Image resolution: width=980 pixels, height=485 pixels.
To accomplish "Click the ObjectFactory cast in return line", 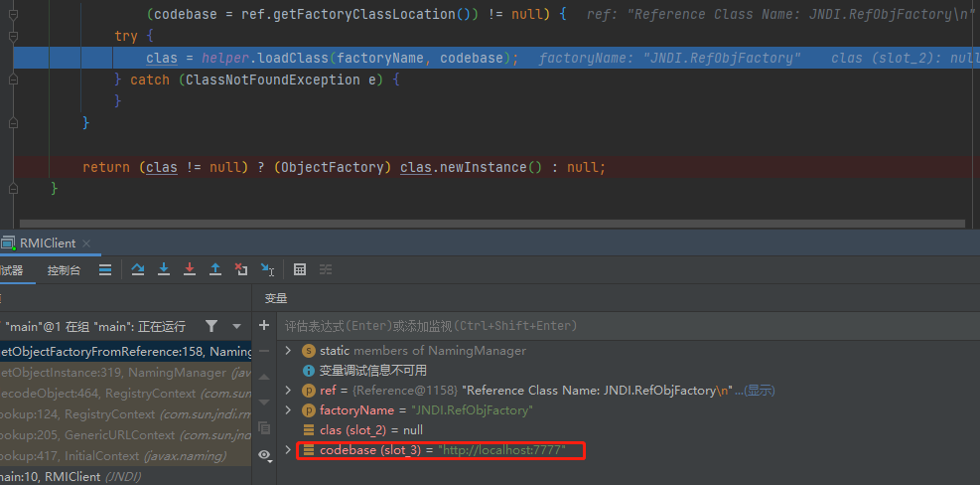I will pyautogui.click(x=335, y=168).
